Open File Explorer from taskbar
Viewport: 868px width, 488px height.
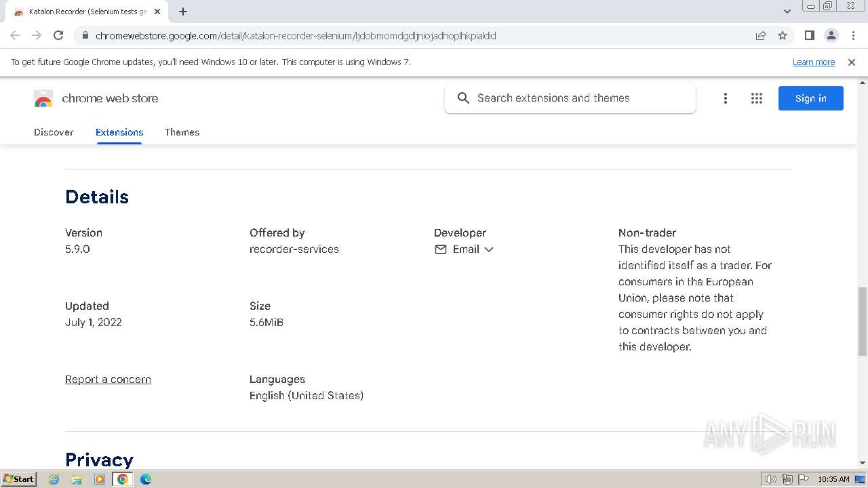tap(77, 479)
